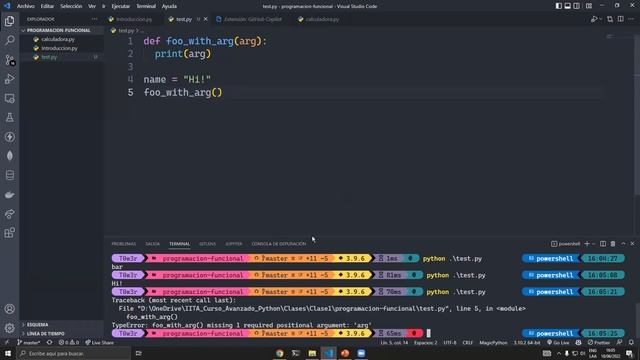
Task: Open the Extensions view
Action: point(9,233)
